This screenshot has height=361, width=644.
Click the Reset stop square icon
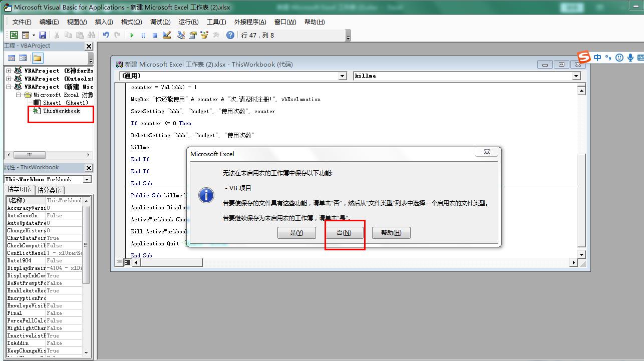(155, 35)
